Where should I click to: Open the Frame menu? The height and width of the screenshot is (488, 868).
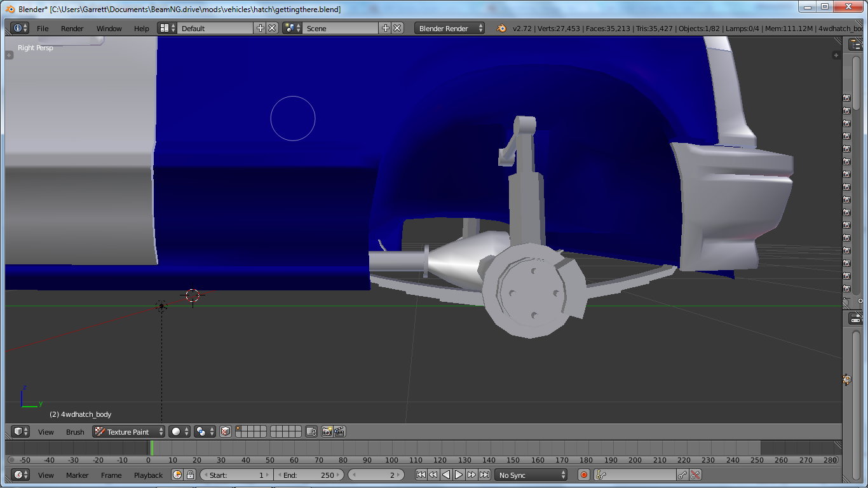pos(111,475)
